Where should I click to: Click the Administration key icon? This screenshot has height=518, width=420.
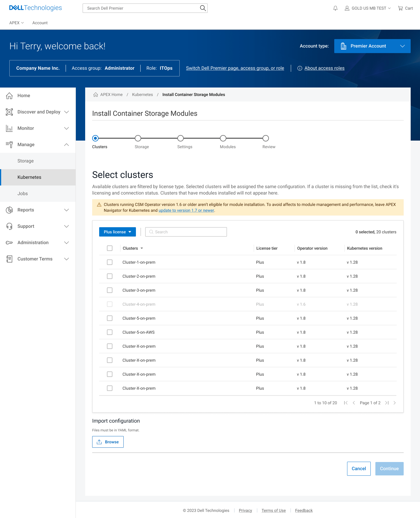point(9,243)
